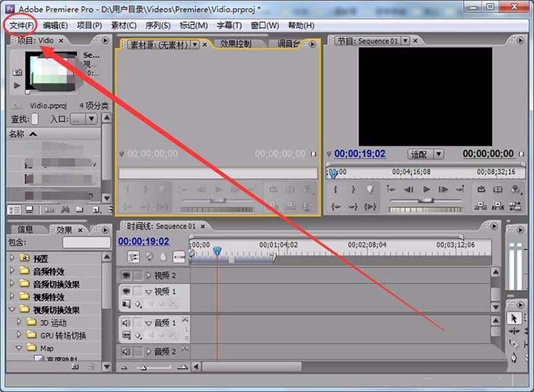Collapse the 音频 1 track
The image size is (534, 392).
149,323
